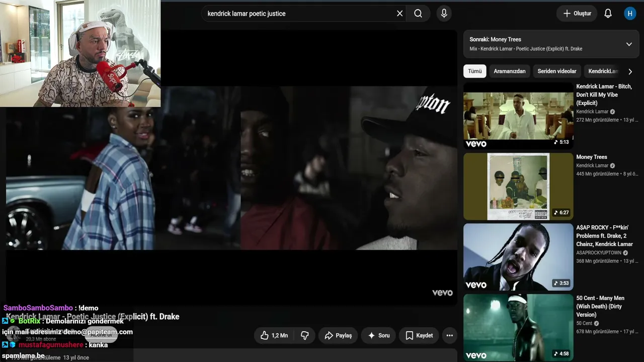Screen dimensions: 644x362
Task: Click the Mix - Kendrick Lamar - Poetic Justice subtitle
Action: click(x=526, y=49)
